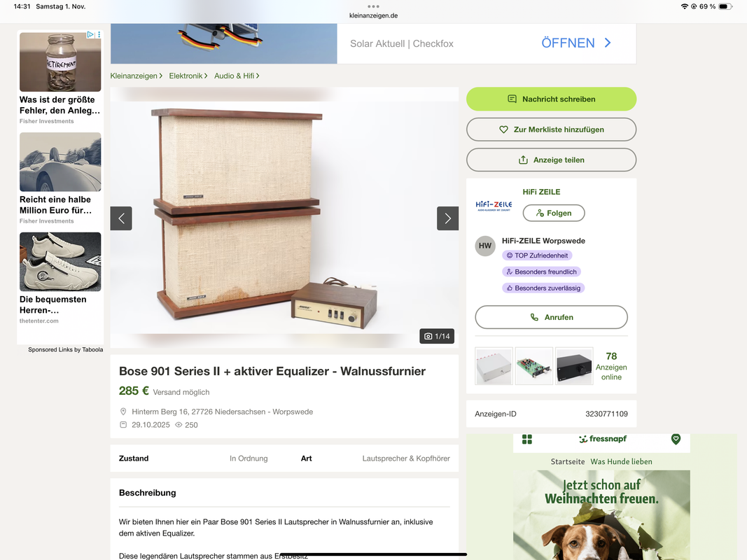Open Safari three-dots multitasking menu

click(374, 6)
